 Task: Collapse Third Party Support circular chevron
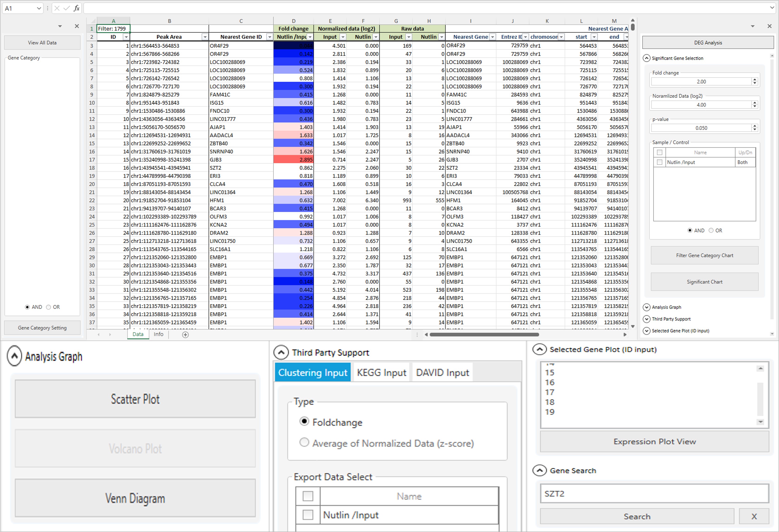[x=281, y=352]
